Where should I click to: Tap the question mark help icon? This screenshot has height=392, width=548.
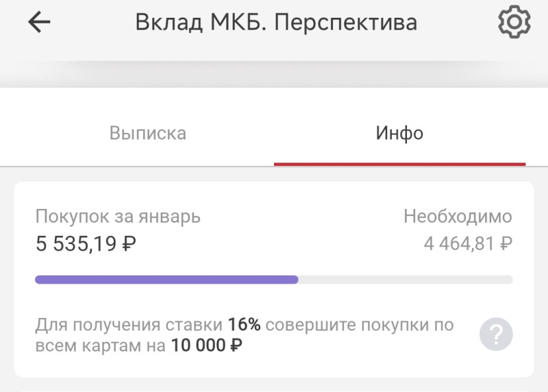pos(496,334)
